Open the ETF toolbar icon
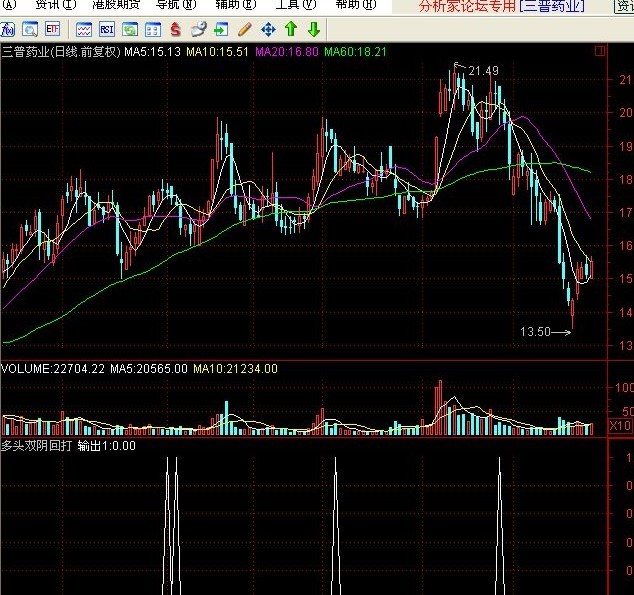Image resolution: width=634 pixels, height=595 pixels. (x=53, y=29)
